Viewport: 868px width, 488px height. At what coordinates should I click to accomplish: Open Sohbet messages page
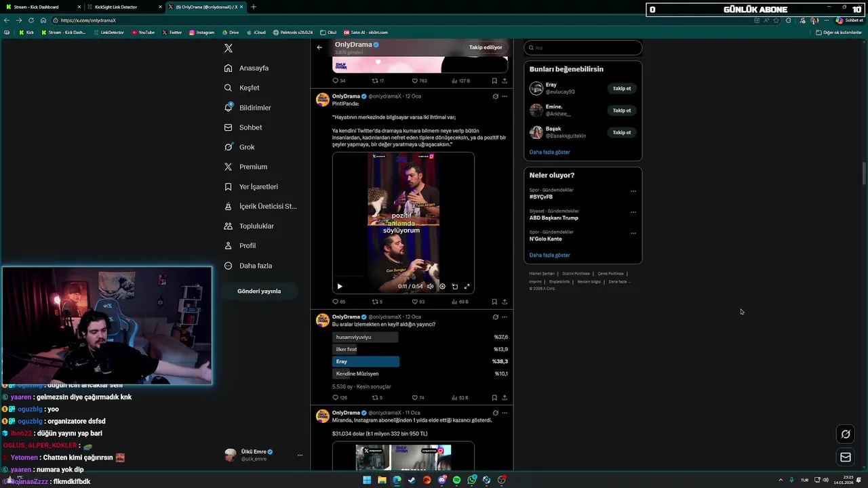tap(243, 127)
